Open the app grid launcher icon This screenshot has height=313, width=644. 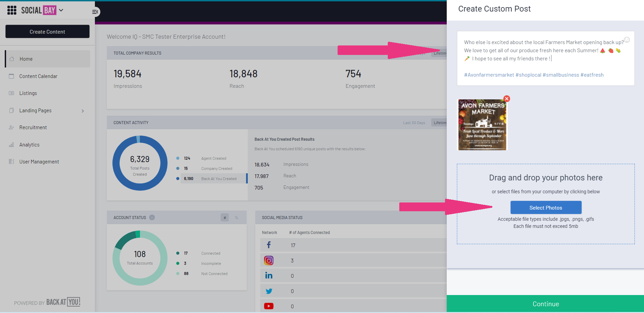tap(12, 10)
